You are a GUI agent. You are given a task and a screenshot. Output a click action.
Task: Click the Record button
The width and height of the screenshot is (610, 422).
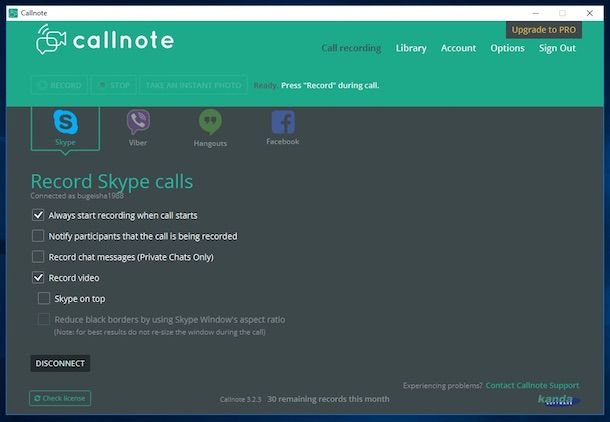pyautogui.click(x=59, y=85)
